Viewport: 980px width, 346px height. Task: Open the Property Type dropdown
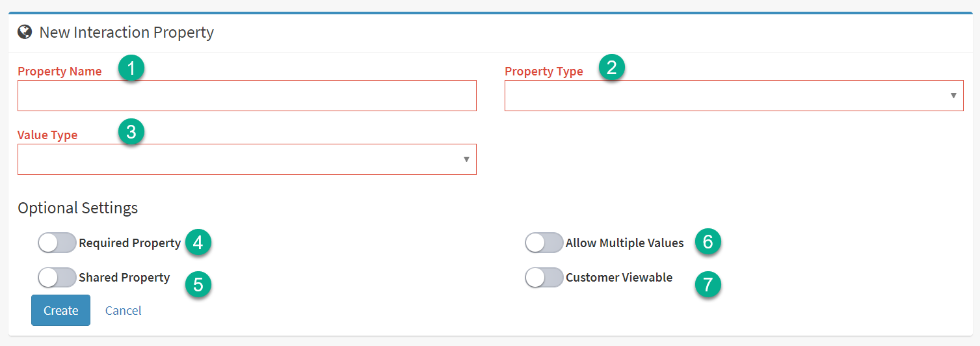734,96
